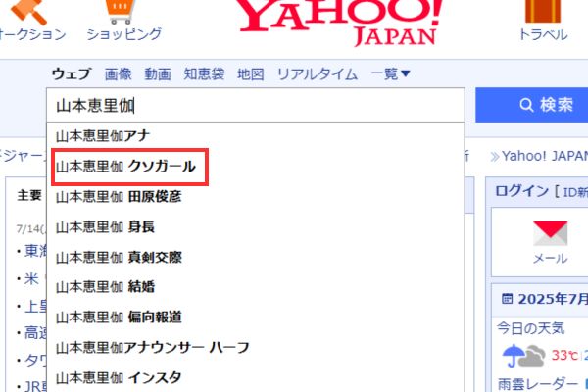This screenshot has width=588, height=392.
Task: Switch to the 地図 search tab
Action: (251, 73)
